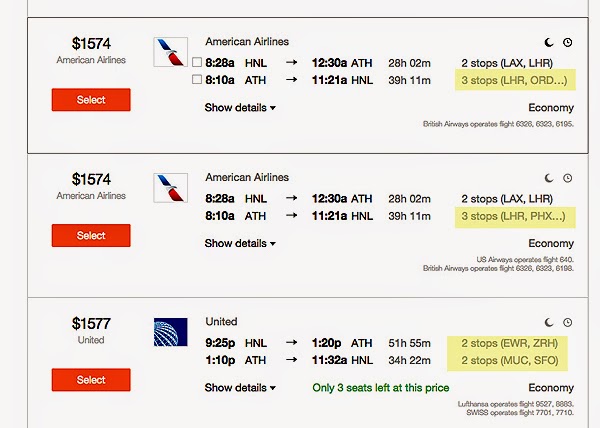The image size is (600, 428).
Task: Click the overnight moon icon in the first result
Action: 549,42
